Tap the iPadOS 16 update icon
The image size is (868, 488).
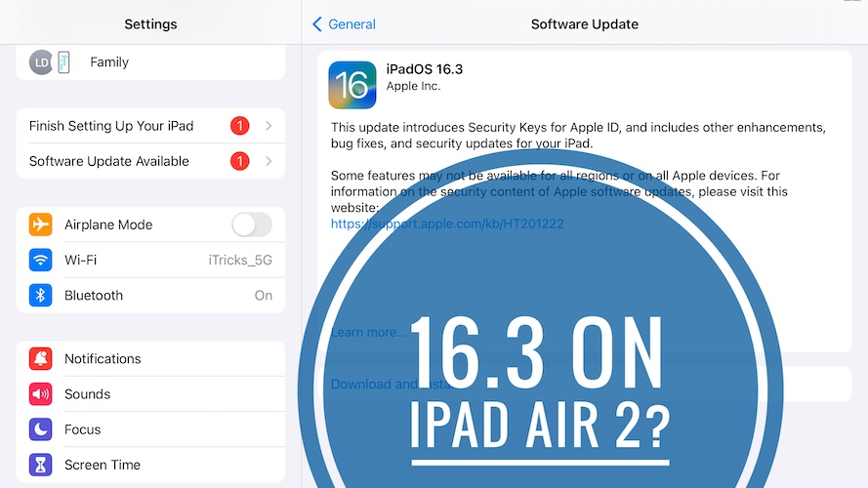click(x=352, y=85)
